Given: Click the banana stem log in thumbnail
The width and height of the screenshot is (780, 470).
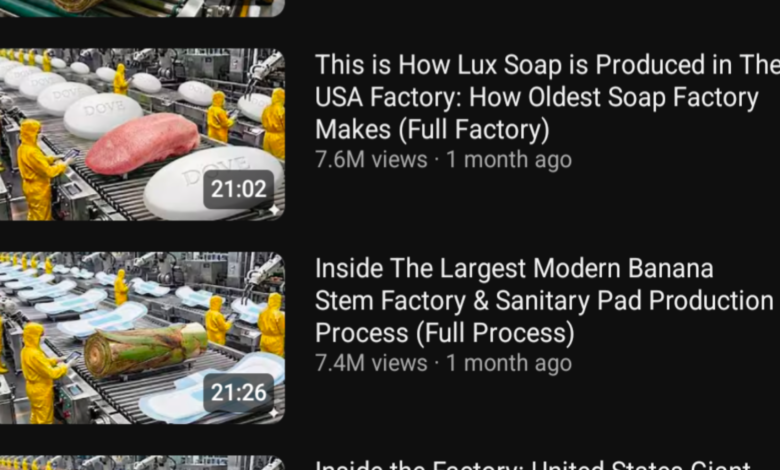Looking at the screenshot, I should point(145,350).
